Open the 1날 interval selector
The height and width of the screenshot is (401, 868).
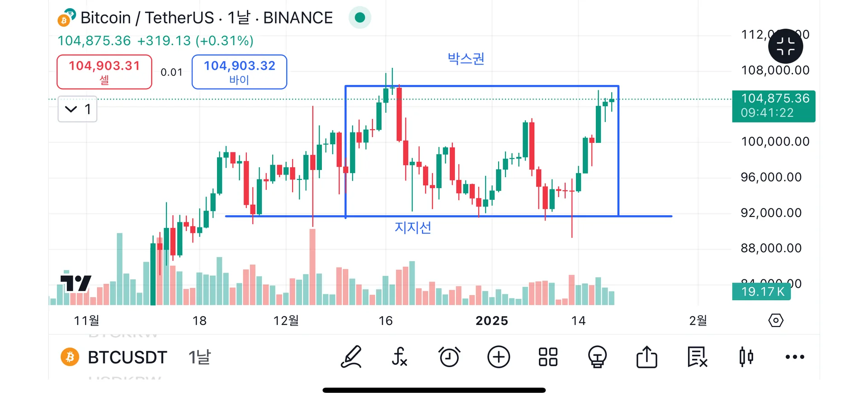[199, 358]
